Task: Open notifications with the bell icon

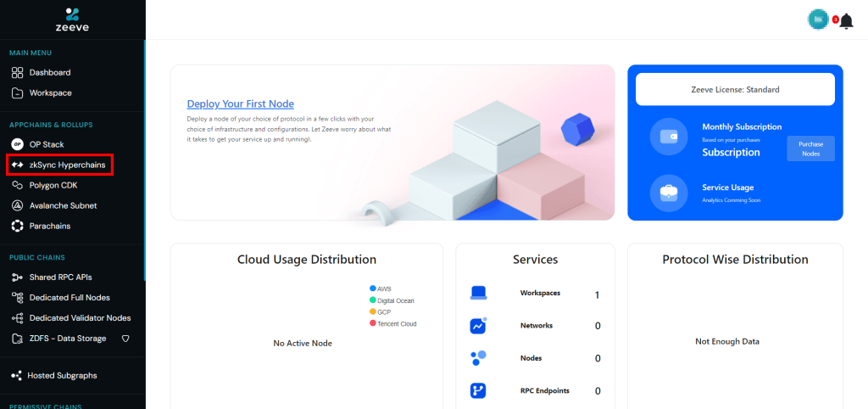Action: coord(847,21)
